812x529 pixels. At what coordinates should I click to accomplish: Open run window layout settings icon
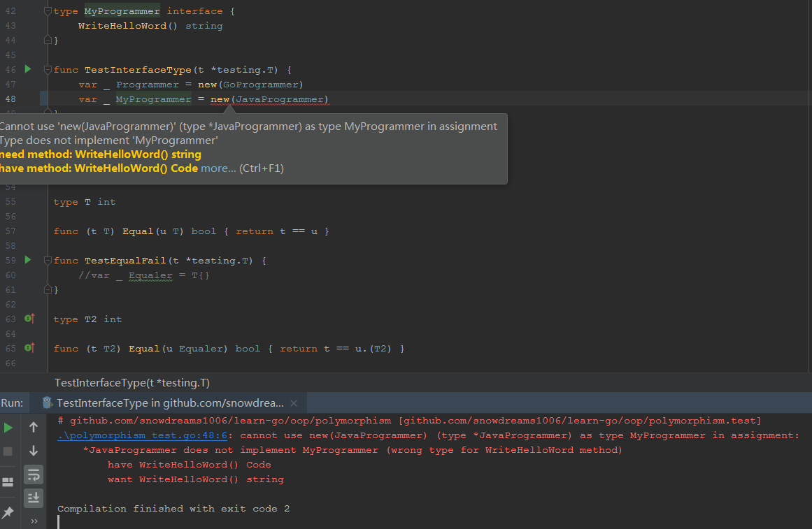coord(8,481)
